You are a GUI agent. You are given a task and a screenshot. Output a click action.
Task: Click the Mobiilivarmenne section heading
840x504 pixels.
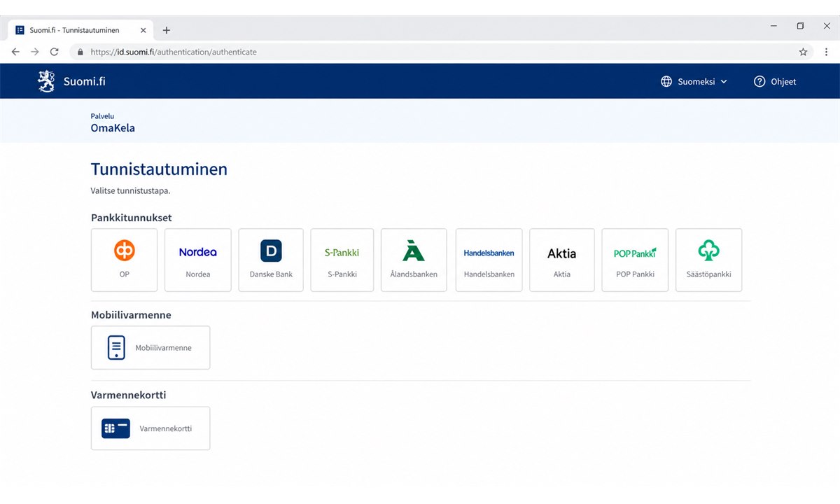(x=131, y=315)
